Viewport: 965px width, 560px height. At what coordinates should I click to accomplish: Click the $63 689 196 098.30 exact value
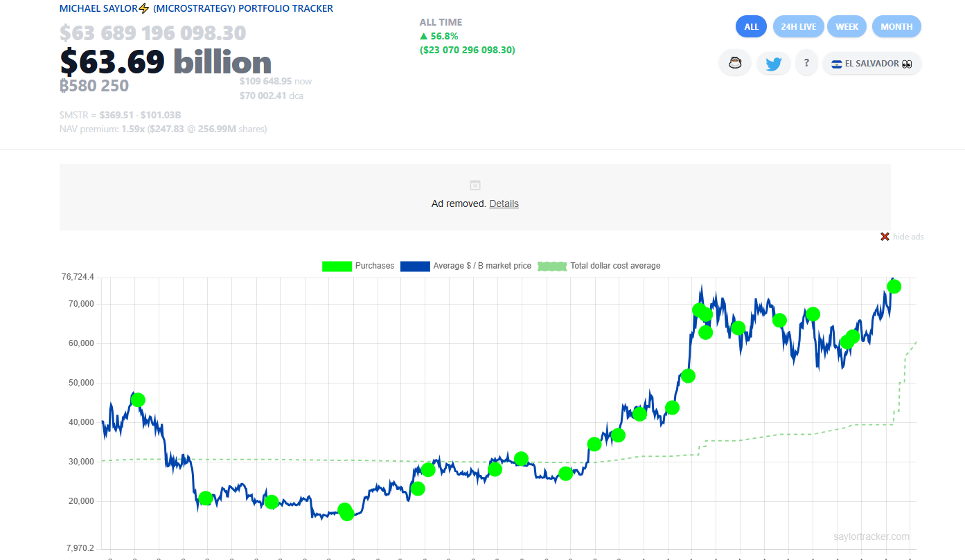pos(152,33)
